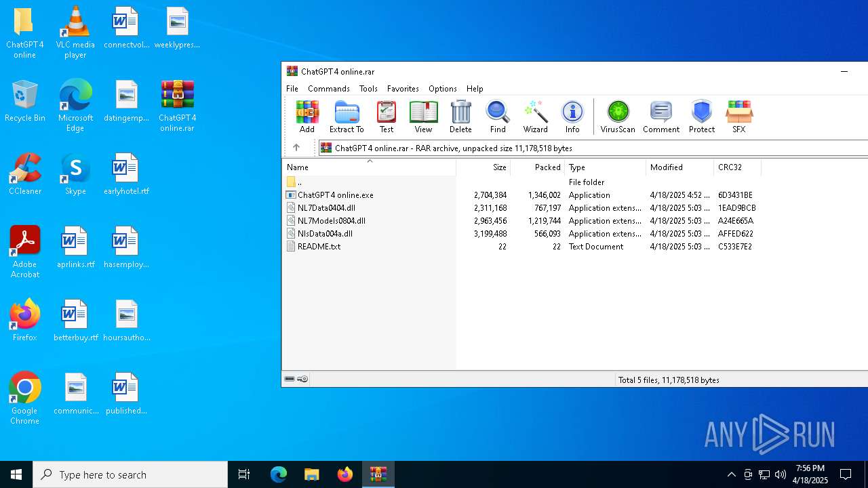Click the Delete trash icon in toolbar

pyautogui.click(x=460, y=117)
